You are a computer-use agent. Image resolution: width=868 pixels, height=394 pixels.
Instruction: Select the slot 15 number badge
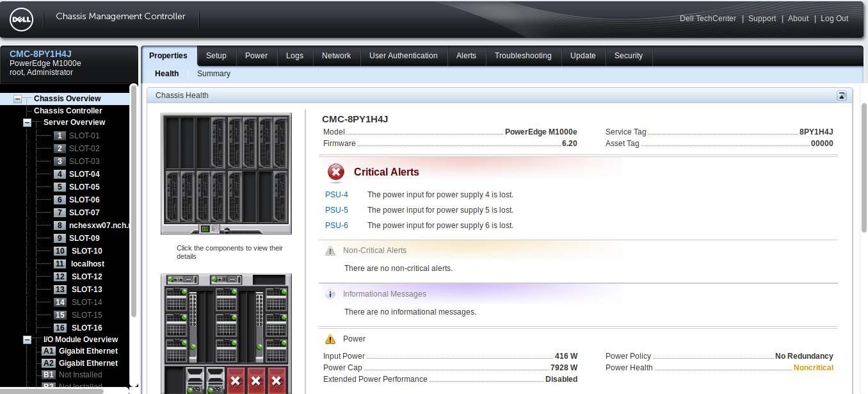click(x=60, y=315)
